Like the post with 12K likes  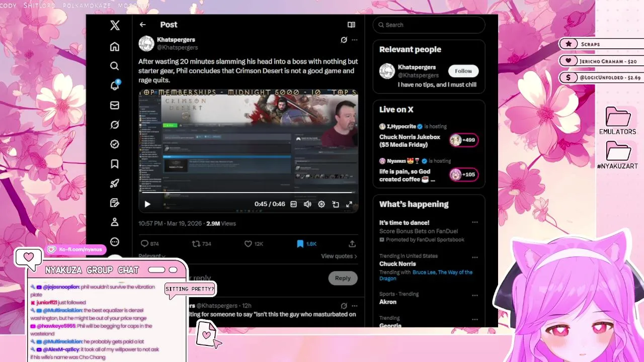(254, 243)
